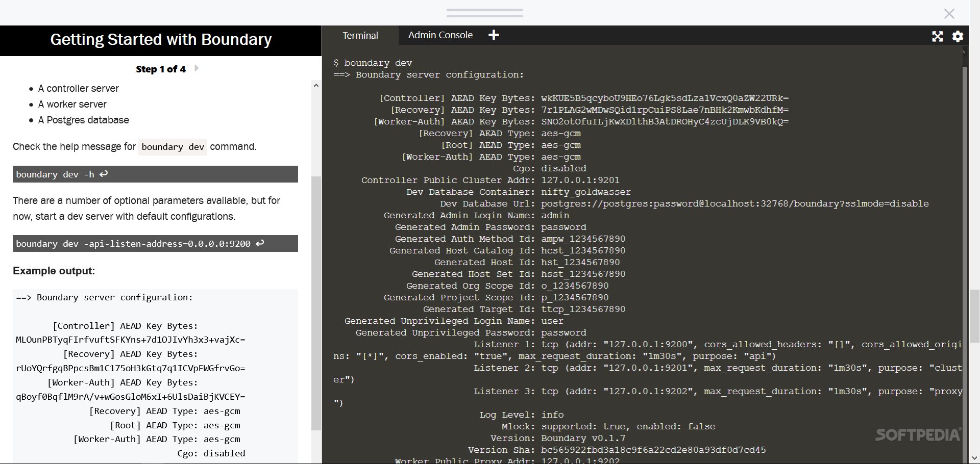The image size is (980, 464).
Task: Click the 'Example output:' heading
Action: [54, 271]
